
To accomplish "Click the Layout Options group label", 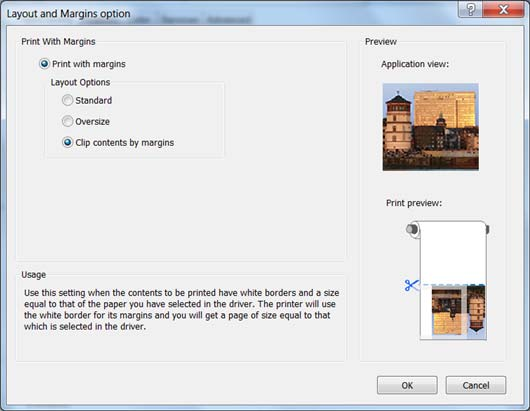I will 80,82.
